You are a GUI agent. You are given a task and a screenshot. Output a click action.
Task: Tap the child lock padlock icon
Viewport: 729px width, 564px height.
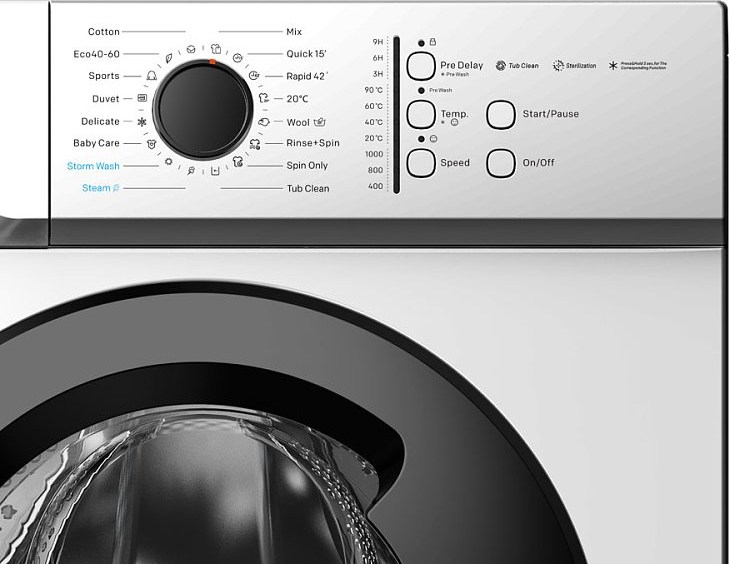433,42
